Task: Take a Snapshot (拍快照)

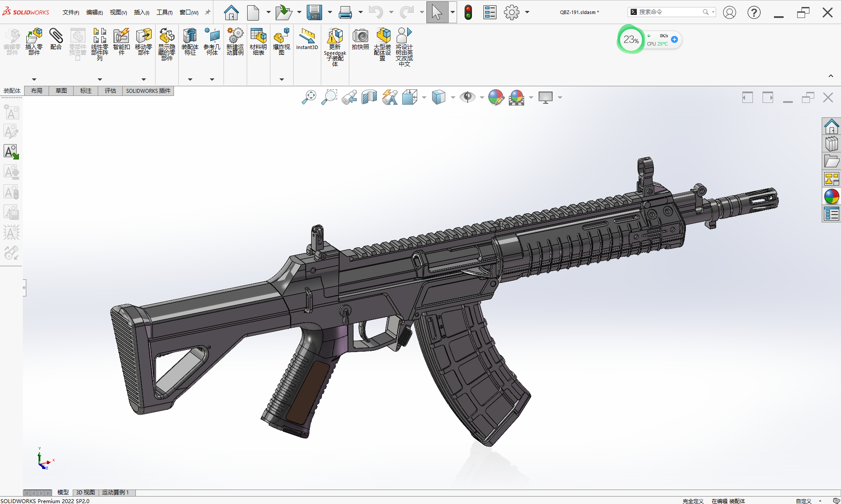Action: tap(360, 36)
